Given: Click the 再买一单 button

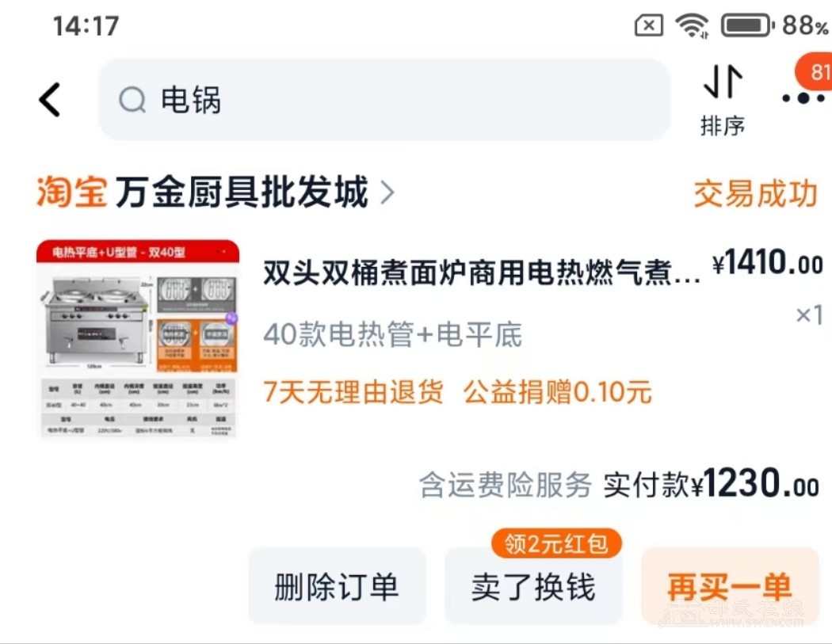Looking at the screenshot, I should 730,587.
